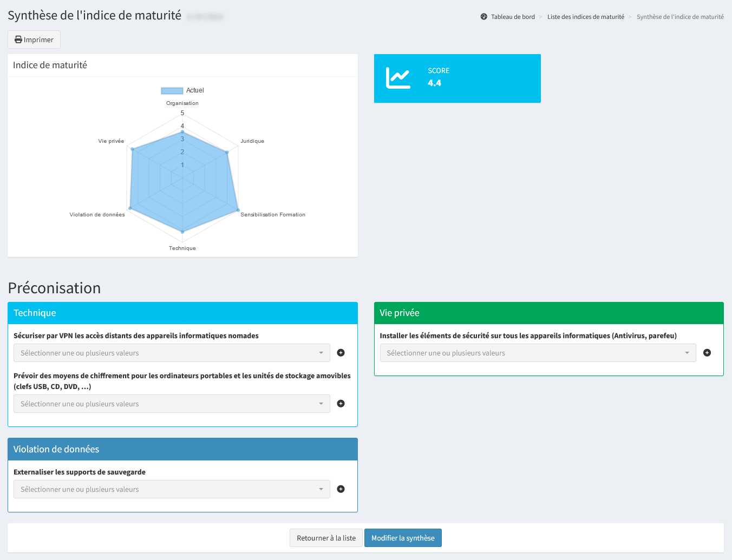Expand the chiffrement values selector
732x560 pixels.
tap(172, 404)
